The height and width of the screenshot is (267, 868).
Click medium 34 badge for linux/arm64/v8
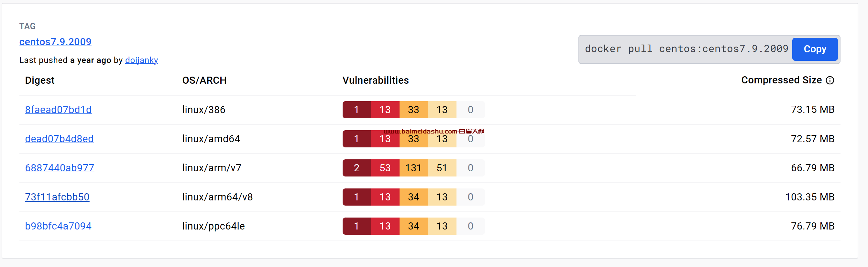[413, 197]
